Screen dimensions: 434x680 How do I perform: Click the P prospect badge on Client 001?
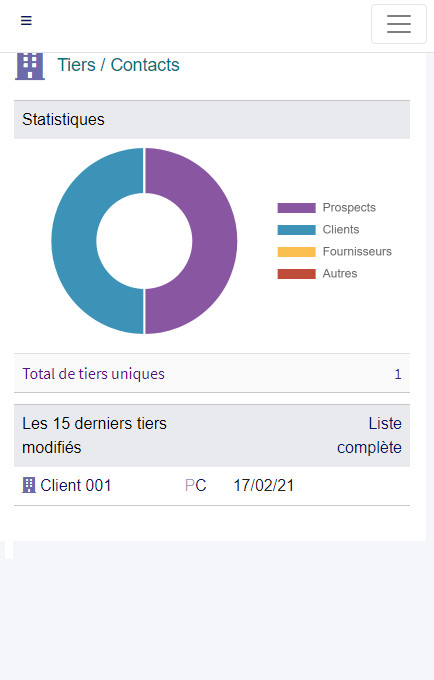tap(189, 485)
